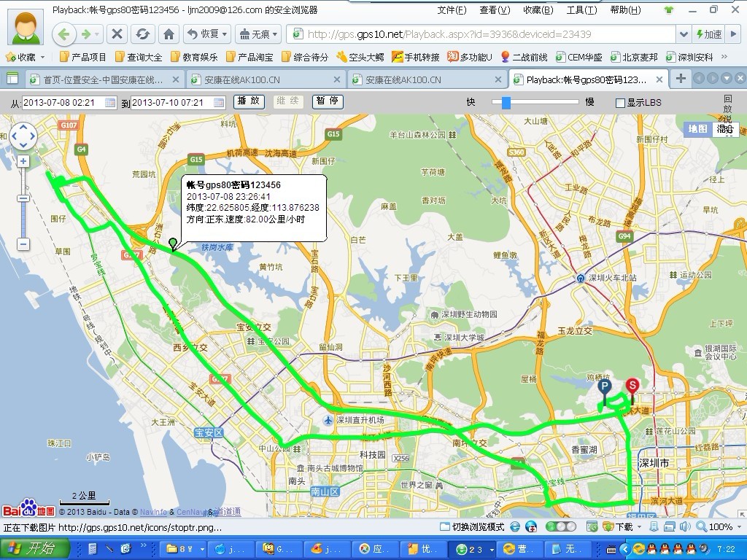Open calendar picker for the start date

pos(110,102)
